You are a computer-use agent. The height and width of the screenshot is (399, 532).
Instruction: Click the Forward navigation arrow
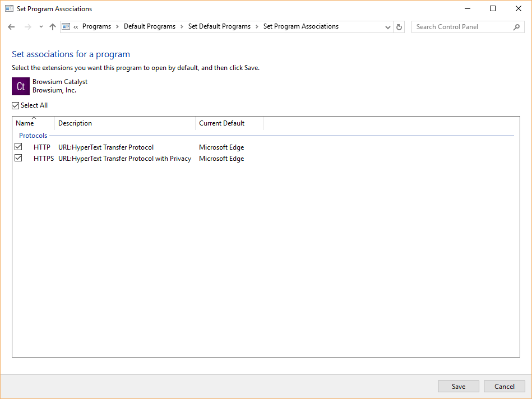tap(27, 27)
